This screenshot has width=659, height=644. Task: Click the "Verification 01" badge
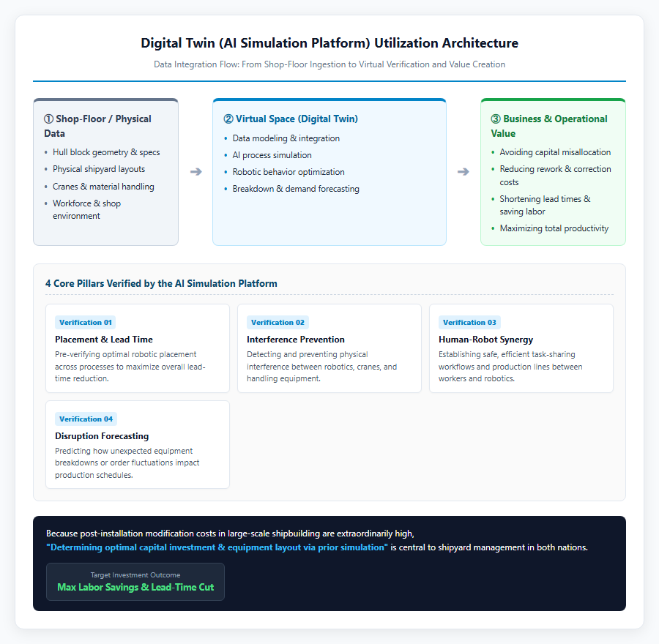(86, 323)
